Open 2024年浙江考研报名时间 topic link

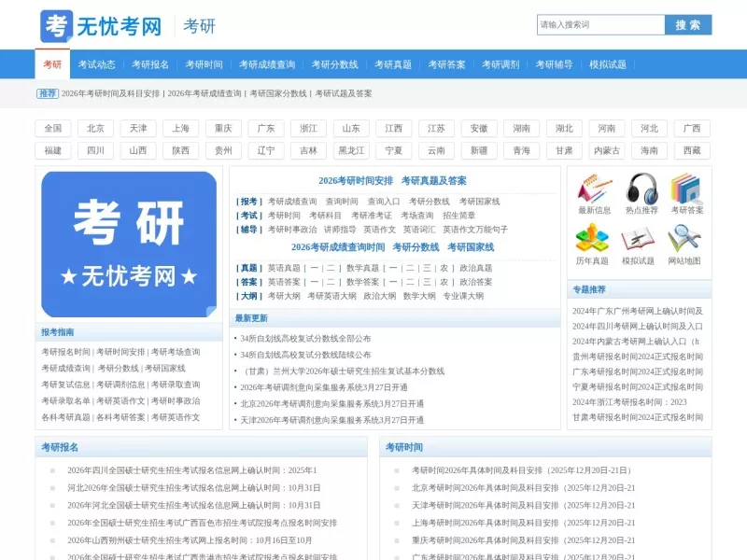[x=629, y=402]
